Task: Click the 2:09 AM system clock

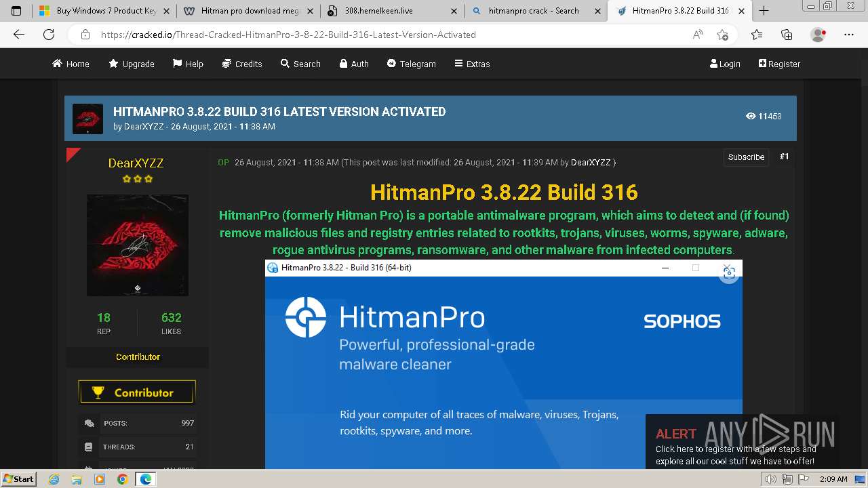Action: pyautogui.click(x=833, y=479)
